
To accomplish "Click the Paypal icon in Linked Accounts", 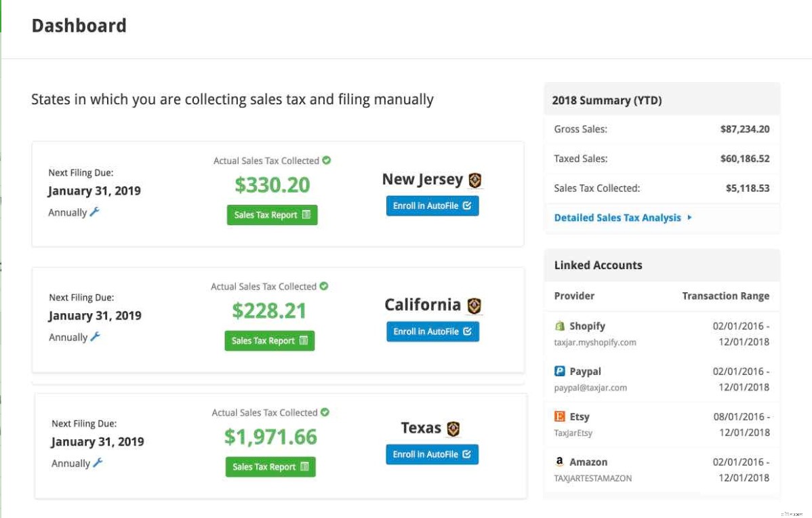I will [559, 371].
